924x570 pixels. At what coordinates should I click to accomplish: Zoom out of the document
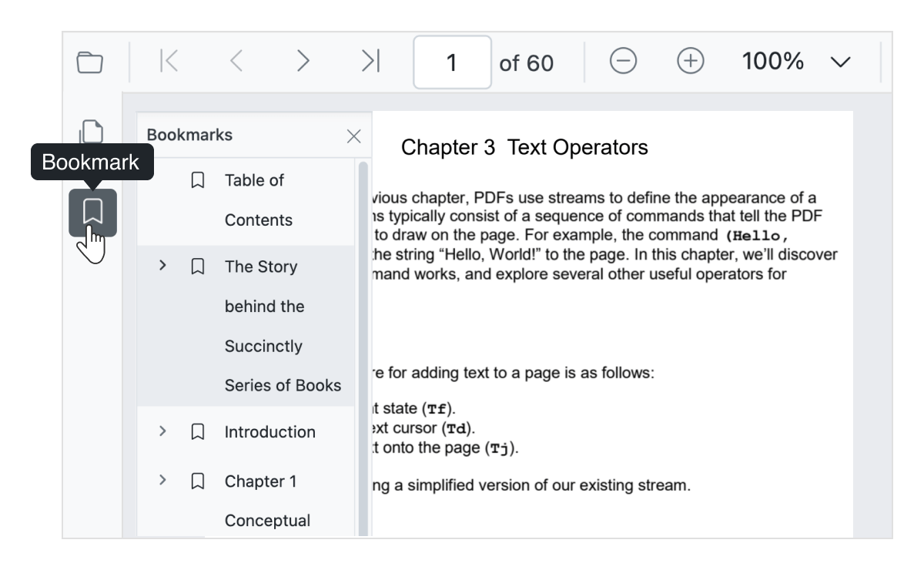[x=625, y=62]
